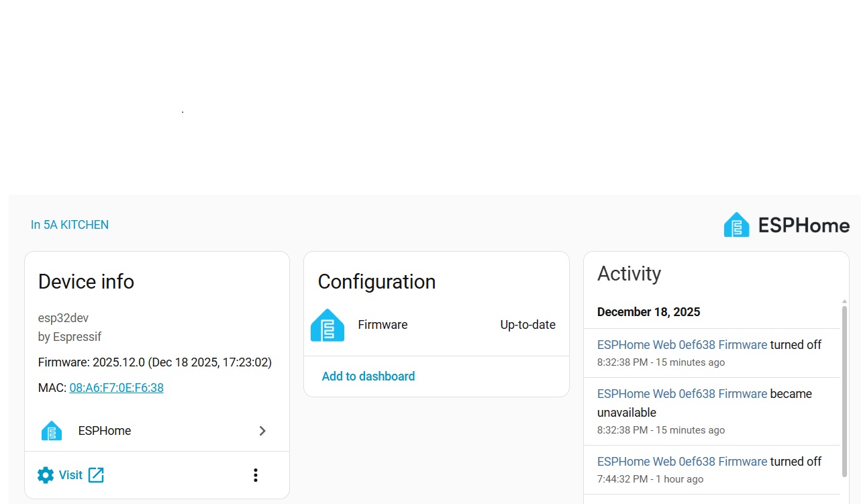Open the Firmware entity row label
This screenshot has height=504, width=861.
383,325
